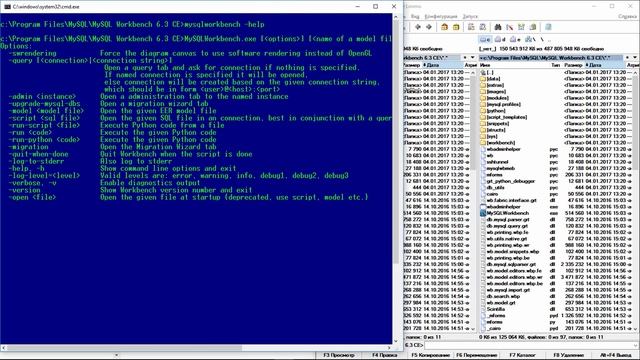Select the workbench folder
Screen dimensions: 640x360
coord(501,142)
